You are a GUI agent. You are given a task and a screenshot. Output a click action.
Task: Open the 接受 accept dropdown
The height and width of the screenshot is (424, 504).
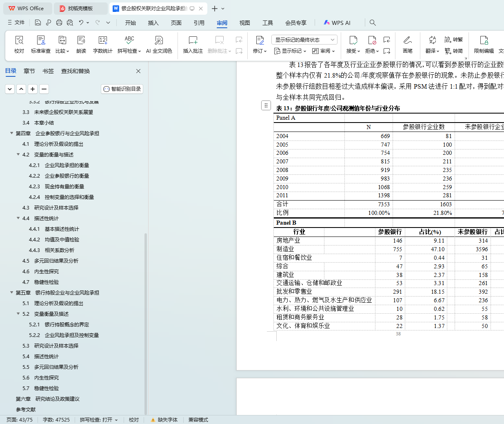(353, 51)
